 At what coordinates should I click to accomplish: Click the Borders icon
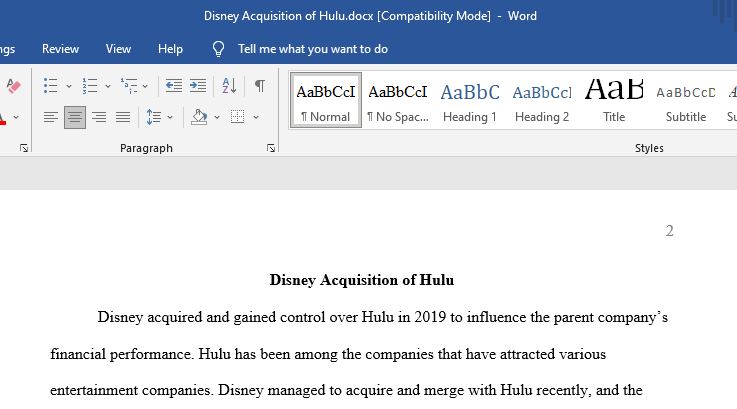click(237, 117)
